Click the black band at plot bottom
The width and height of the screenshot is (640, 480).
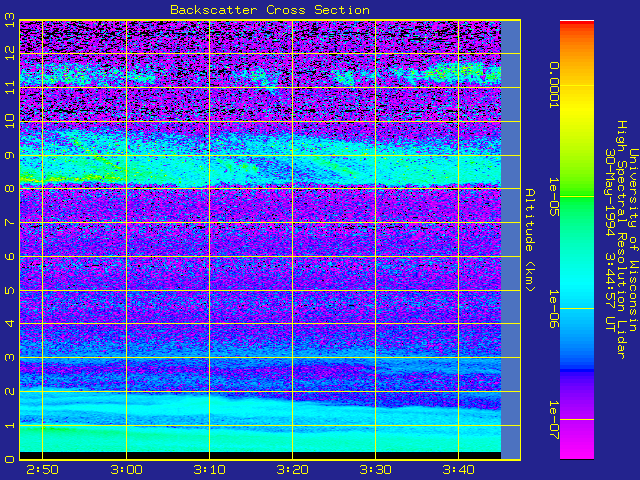[x=260, y=456]
